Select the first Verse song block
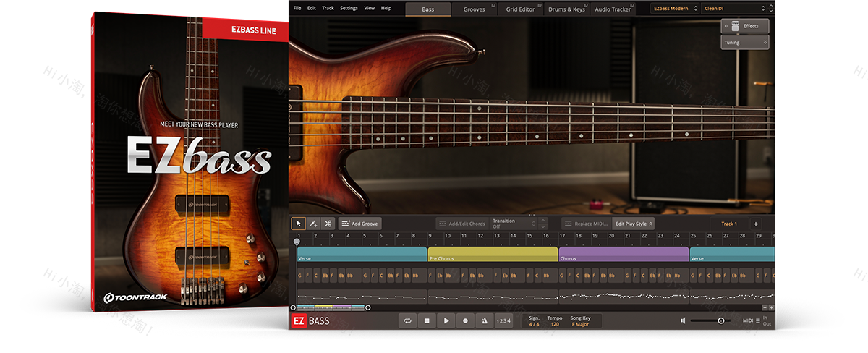 pyautogui.click(x=362, y=254)
